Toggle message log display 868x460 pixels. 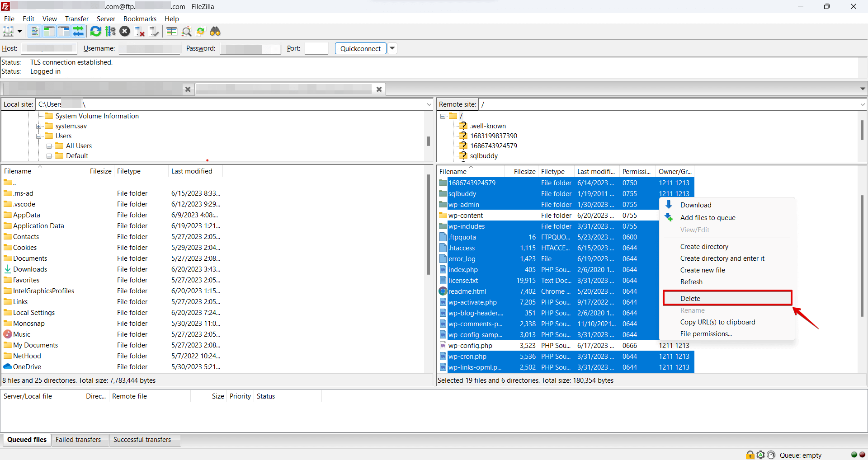(x=35, y=31)
